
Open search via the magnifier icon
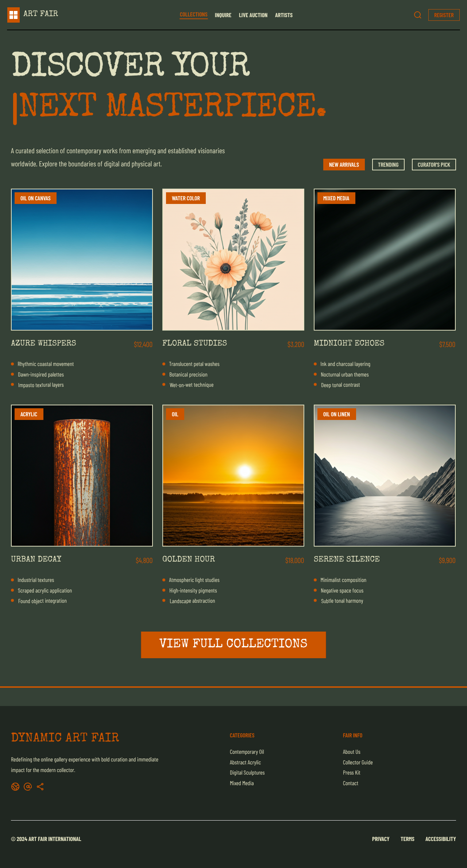(x=418, y=15)
